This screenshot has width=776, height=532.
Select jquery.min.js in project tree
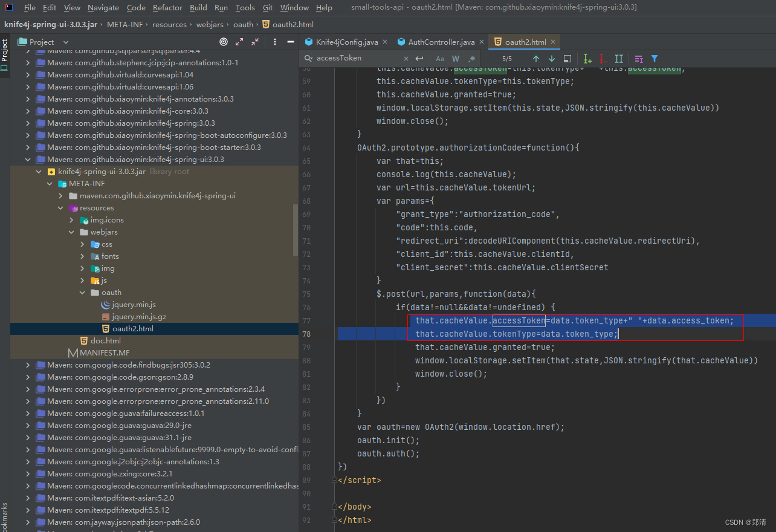click(x=134, y=305)
